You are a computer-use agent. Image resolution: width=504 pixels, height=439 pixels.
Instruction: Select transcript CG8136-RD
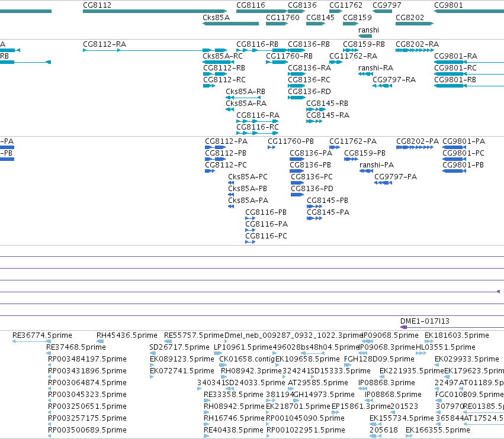click(296, 98)
